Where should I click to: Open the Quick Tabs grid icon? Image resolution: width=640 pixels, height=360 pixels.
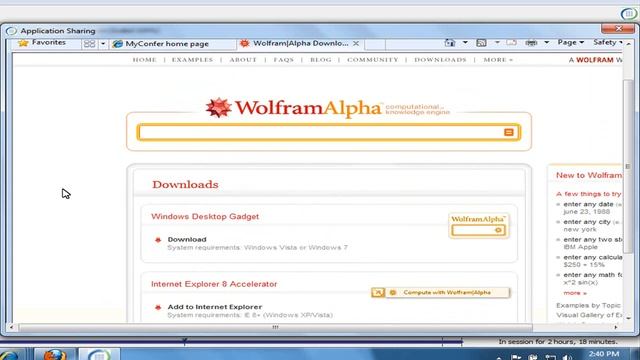click(89, 43)
